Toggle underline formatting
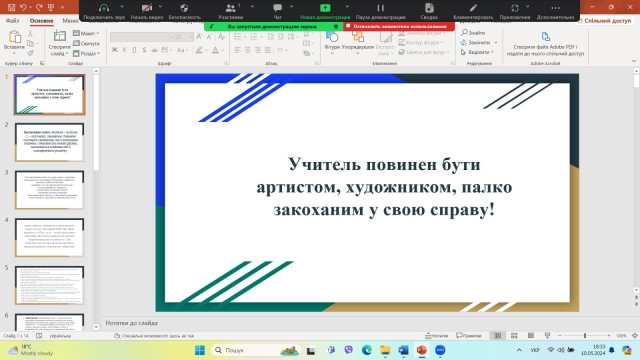Screen dimensions: 640x360 coord(134,50)
